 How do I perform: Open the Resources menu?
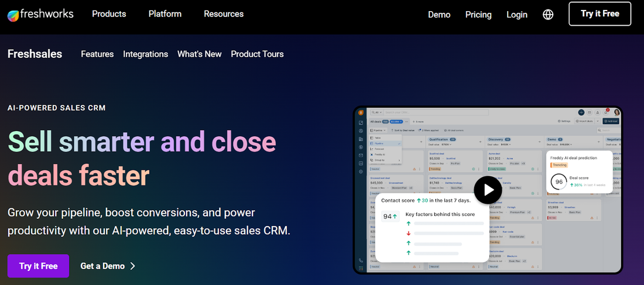[224, 14]
